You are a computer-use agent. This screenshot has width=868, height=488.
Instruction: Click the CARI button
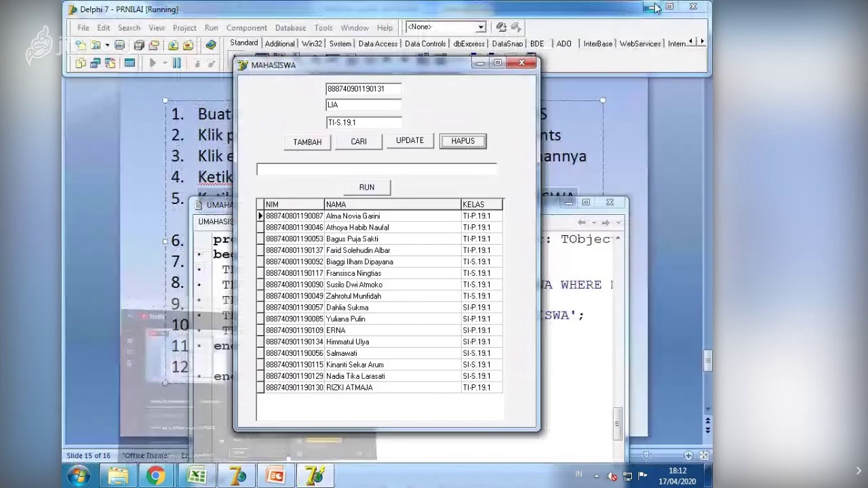[x=359, y=141]
